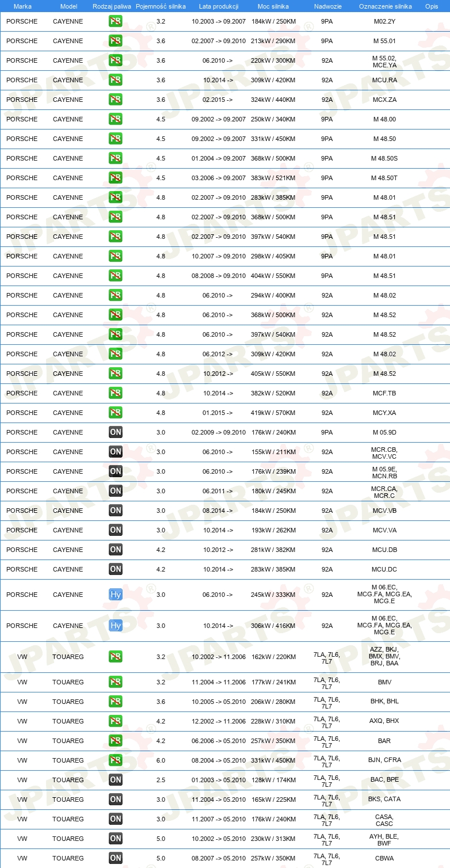The width and height of the screenshot is (450, 868).
Task: Select the Rodzaj paliwa column header
Action: click(112, 6)
